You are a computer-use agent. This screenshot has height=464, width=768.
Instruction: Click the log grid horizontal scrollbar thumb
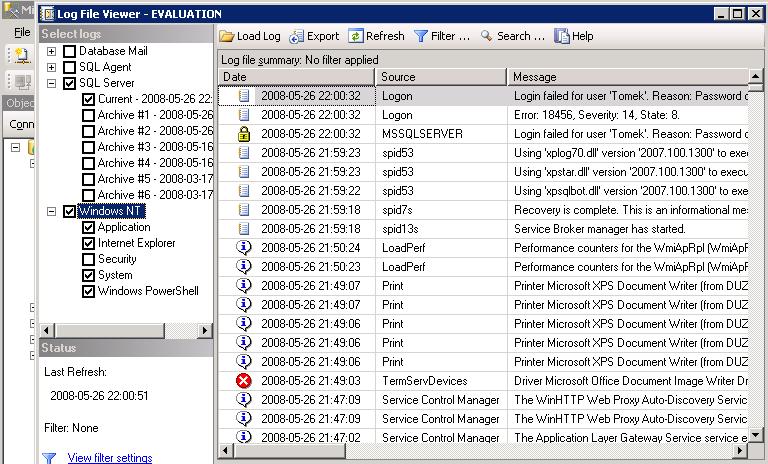288,450
